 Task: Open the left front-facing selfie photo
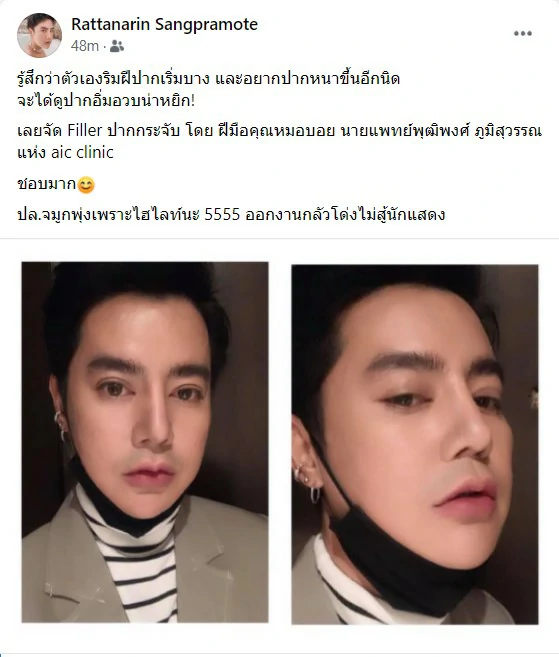pyautogui.click(x=145, y=442)
